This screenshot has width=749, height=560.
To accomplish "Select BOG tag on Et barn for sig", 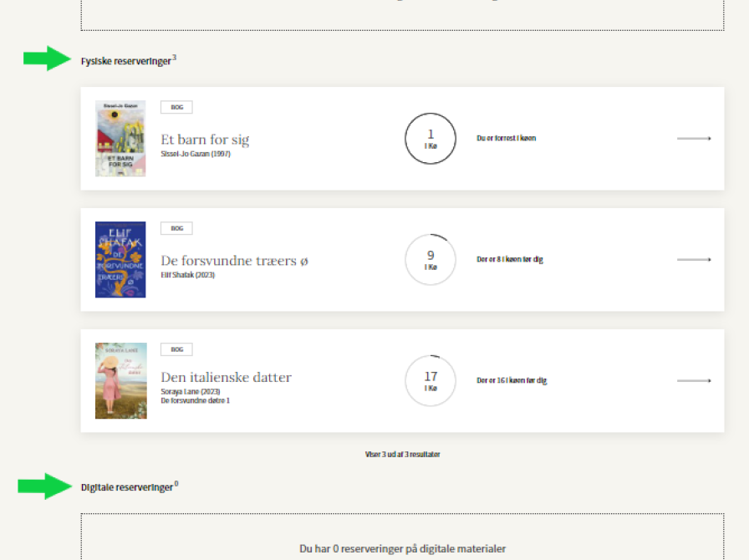I will coord(176,107).
